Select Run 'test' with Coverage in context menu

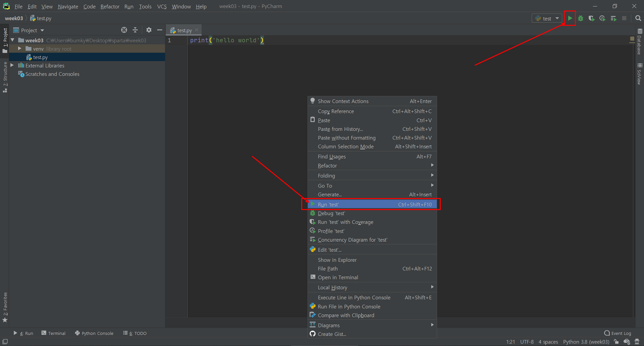(x=372, y=222)
